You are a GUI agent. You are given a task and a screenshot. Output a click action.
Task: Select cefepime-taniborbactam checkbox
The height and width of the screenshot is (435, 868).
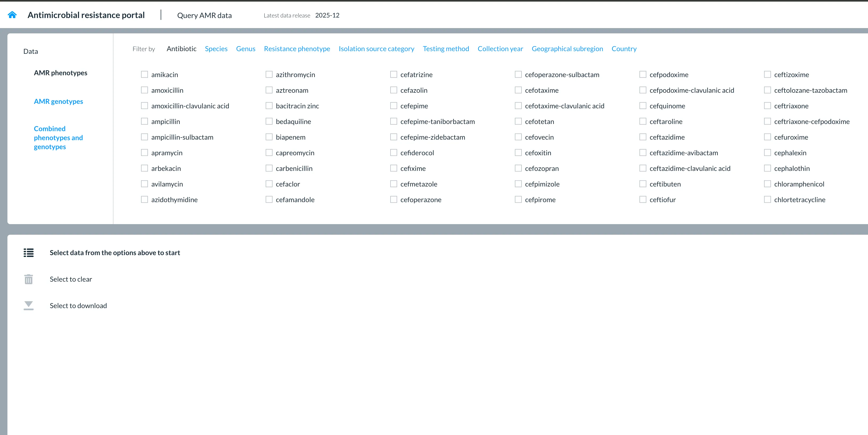(393, 121)
